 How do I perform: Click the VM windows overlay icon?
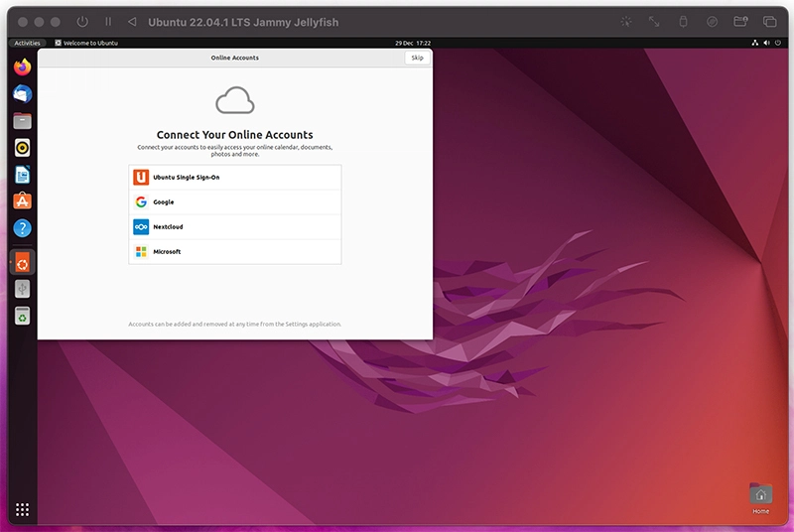click(770, 22)
